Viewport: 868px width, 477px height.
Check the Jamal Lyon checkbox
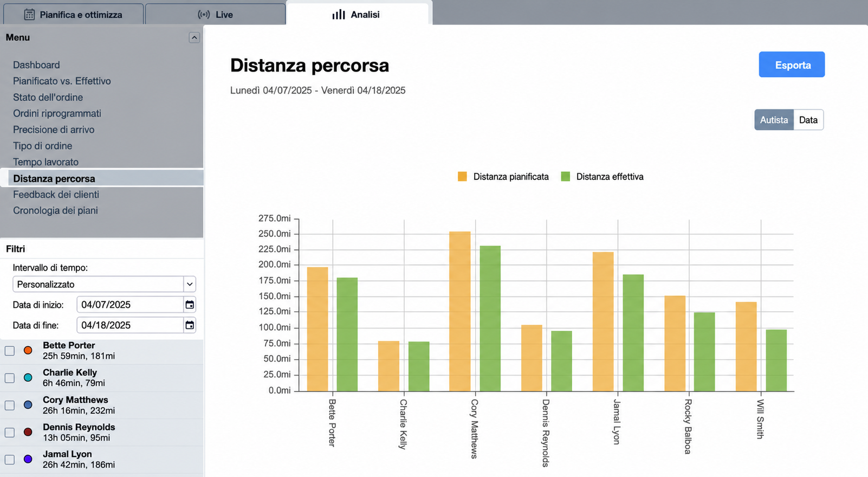(x=10, y=460)
